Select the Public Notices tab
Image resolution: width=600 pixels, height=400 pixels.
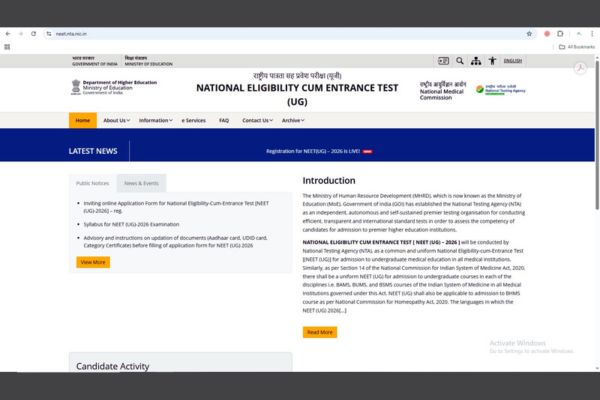point(92,183)
